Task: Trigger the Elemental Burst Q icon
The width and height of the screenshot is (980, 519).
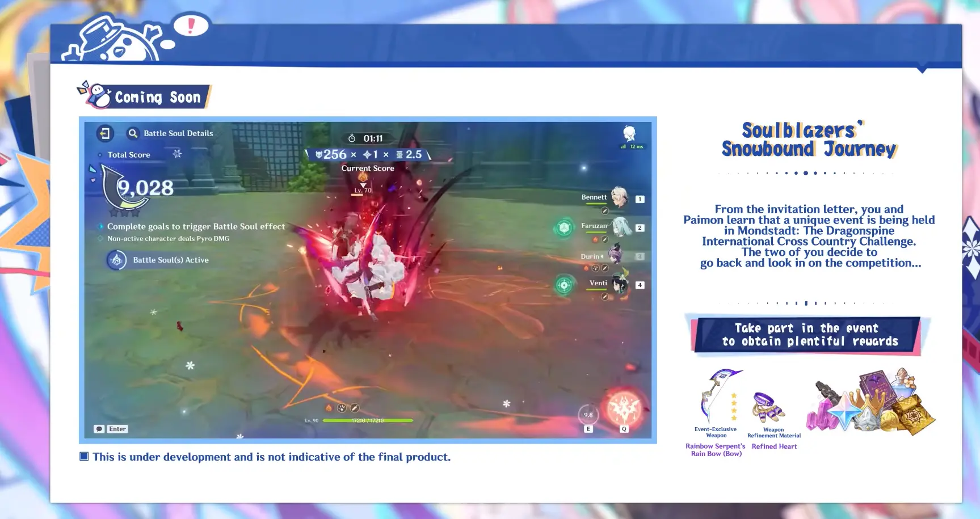Action: [x=624, y=408]
